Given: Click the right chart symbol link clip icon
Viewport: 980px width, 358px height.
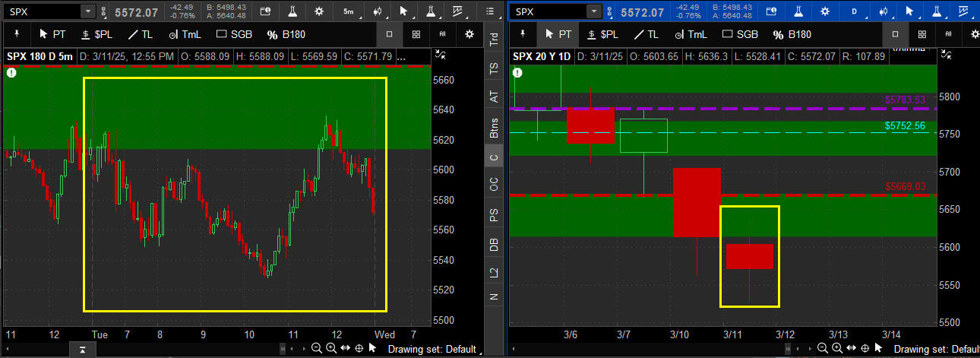Looking at the screenshot, I should click(609, 11).
